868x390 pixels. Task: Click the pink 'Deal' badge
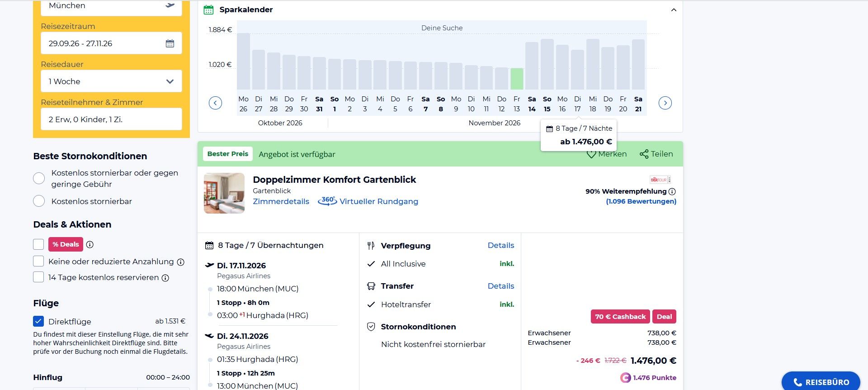(x=664, y=317)
